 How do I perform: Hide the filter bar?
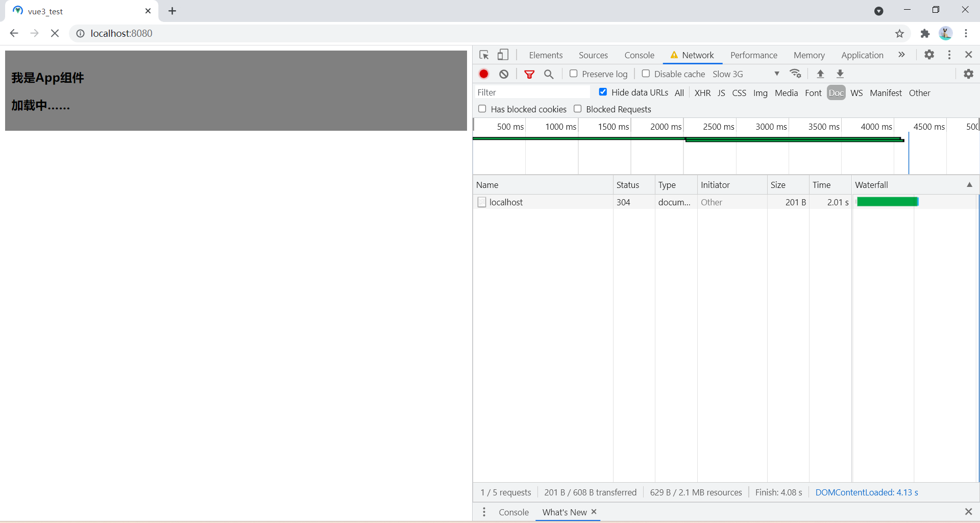tap(530, 74)
